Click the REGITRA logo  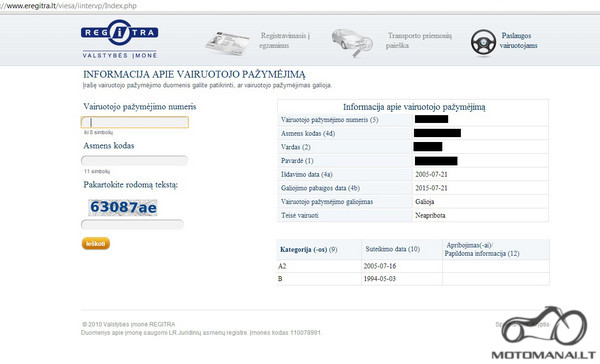pyautogui.click(x=119, y=39)
